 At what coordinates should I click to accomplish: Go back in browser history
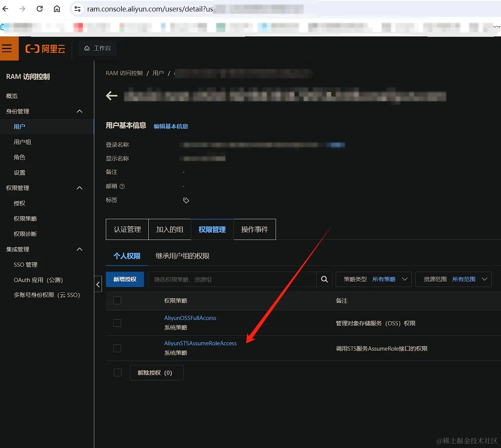tap(5, 9)
